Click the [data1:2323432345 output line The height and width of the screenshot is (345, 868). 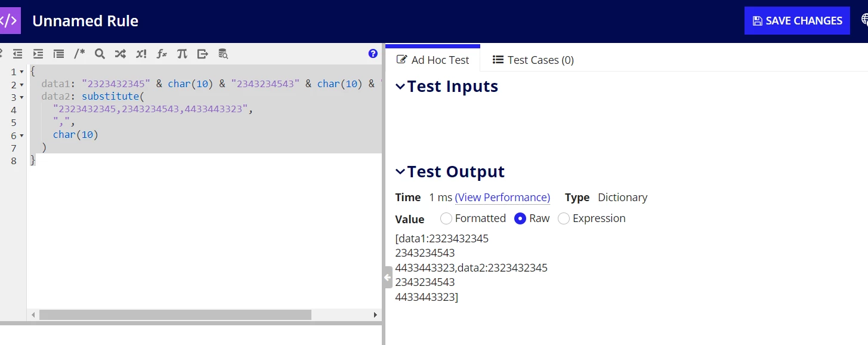[x=441, y=239]
